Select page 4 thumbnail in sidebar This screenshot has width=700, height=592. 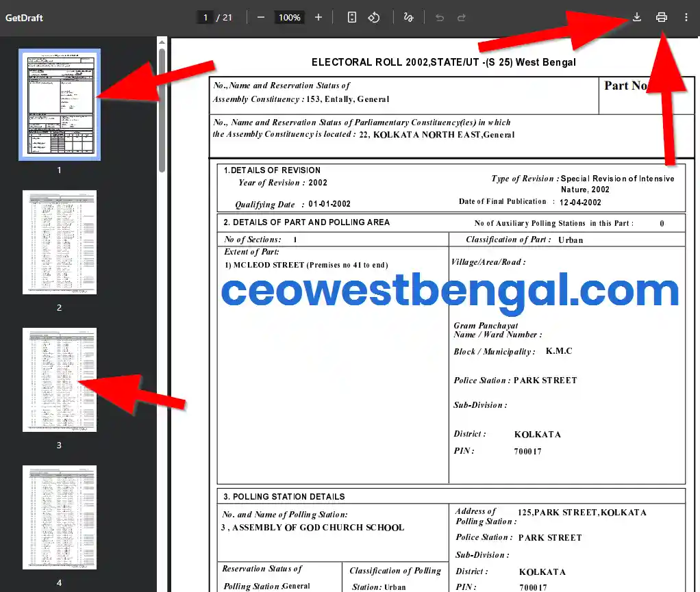click(x=59, y=517)
